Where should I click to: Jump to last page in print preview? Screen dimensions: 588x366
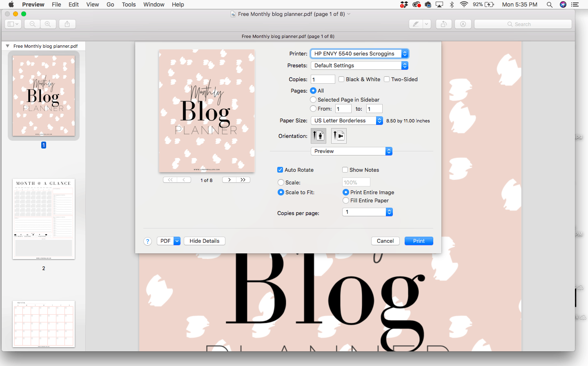pos(243,180)
